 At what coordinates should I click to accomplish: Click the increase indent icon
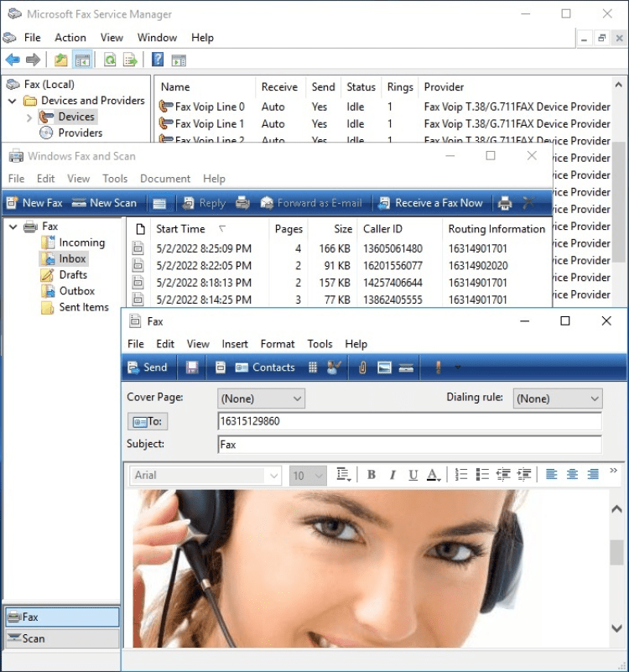[524, 475]
